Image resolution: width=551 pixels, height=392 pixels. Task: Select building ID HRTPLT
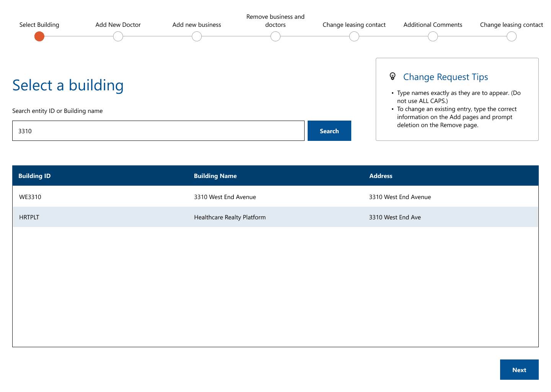29,217
